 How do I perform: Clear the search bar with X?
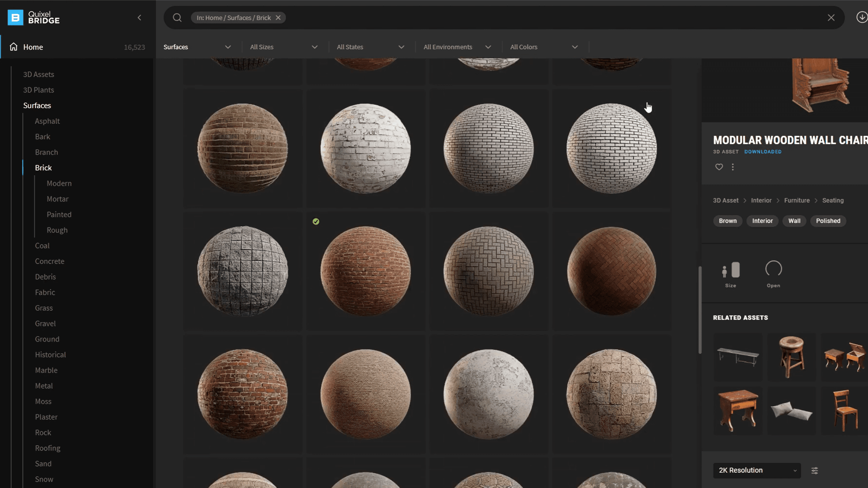[x=831, y=18]
